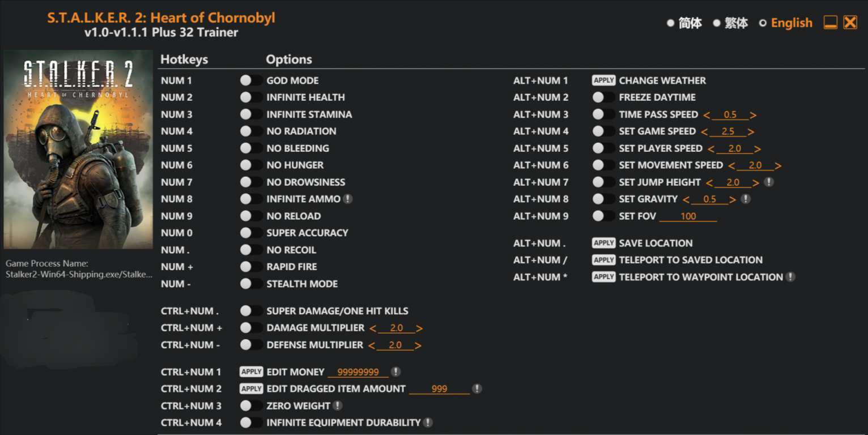The width and height of the screenshot is (868, 435).
Task: Enable the God Mode toggle
Action: [251, 80]
